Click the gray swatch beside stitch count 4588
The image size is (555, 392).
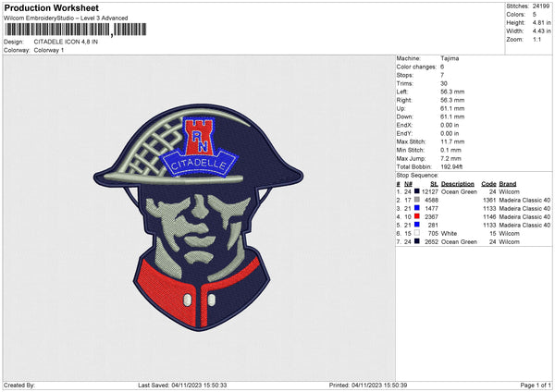click(417, 200)
